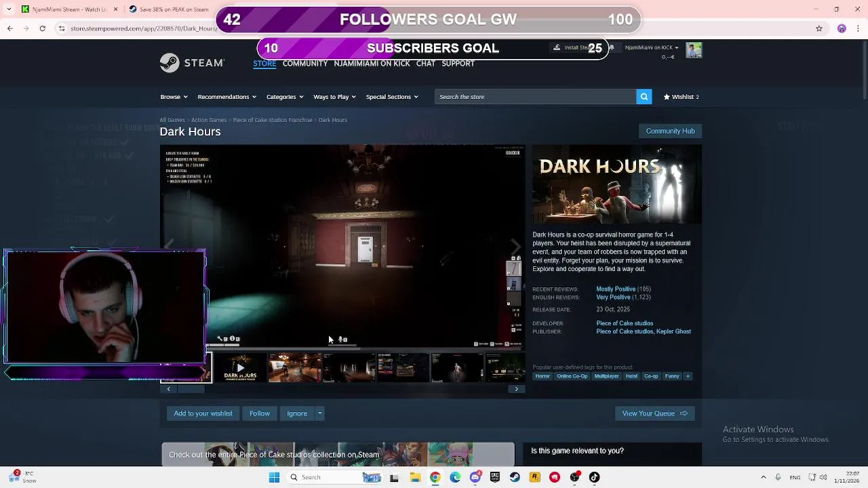Open Kepler Ghost publisher link
This screenshot has width=868, height=488.
[673, 331]
